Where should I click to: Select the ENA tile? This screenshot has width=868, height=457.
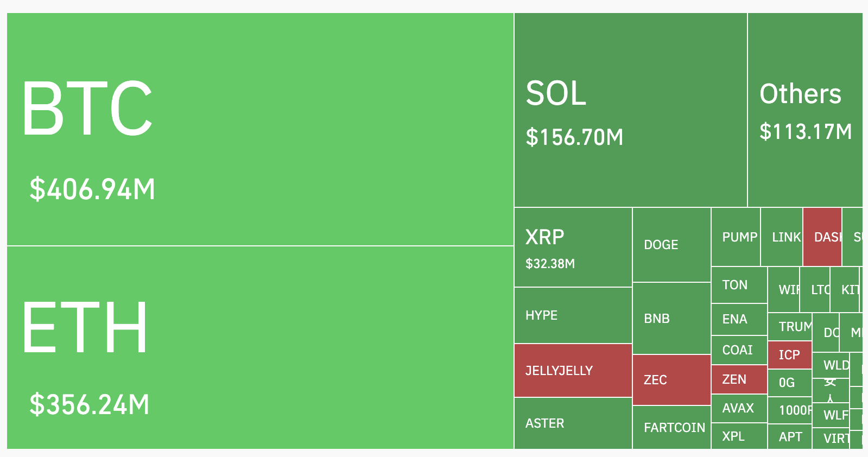tap(739, 319)
